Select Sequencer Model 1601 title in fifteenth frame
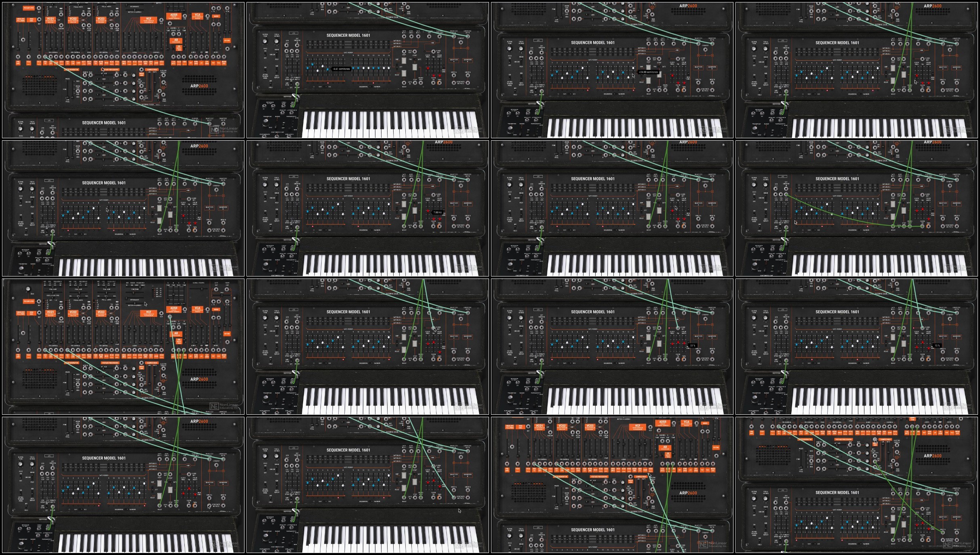 pos(593,530)
